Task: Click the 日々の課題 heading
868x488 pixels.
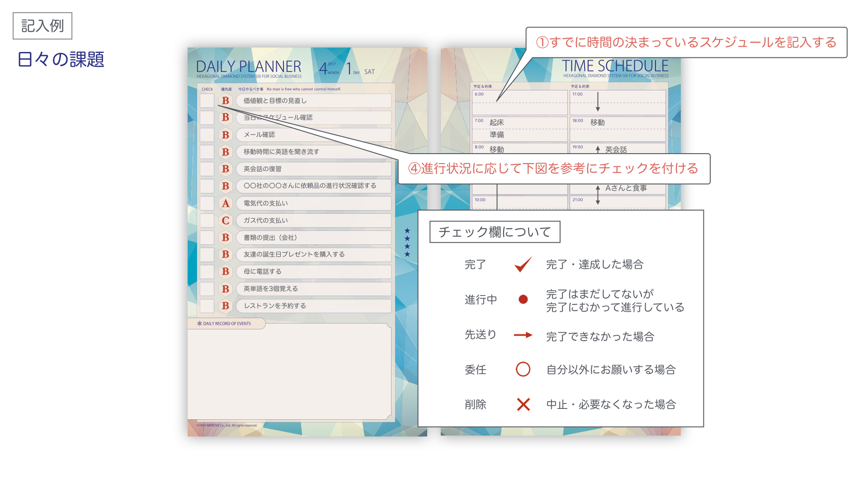Action: [61, 59]
